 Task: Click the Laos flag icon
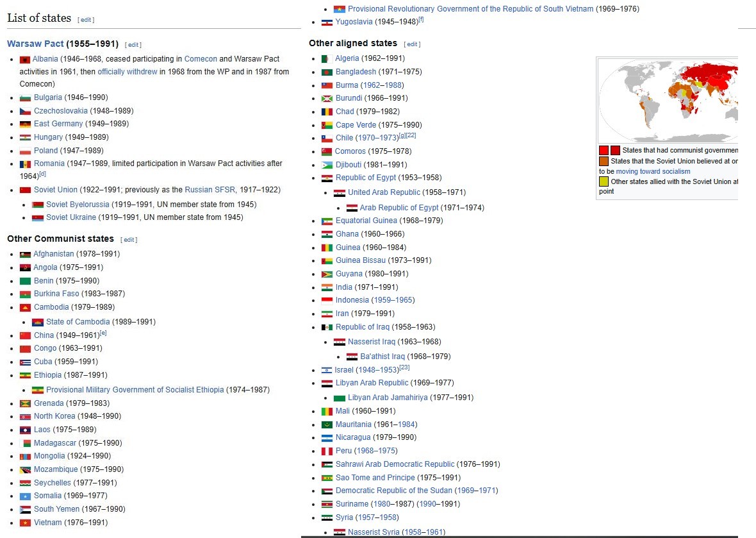25,430
